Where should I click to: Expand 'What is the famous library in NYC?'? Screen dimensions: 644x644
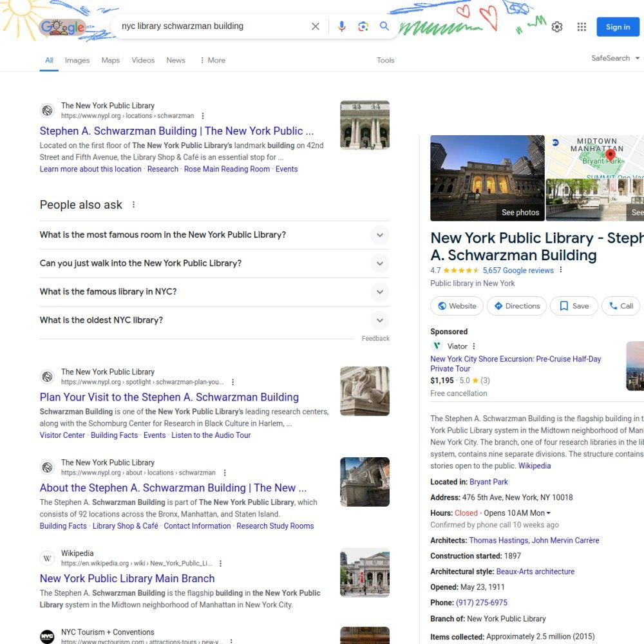coord(214,292)
